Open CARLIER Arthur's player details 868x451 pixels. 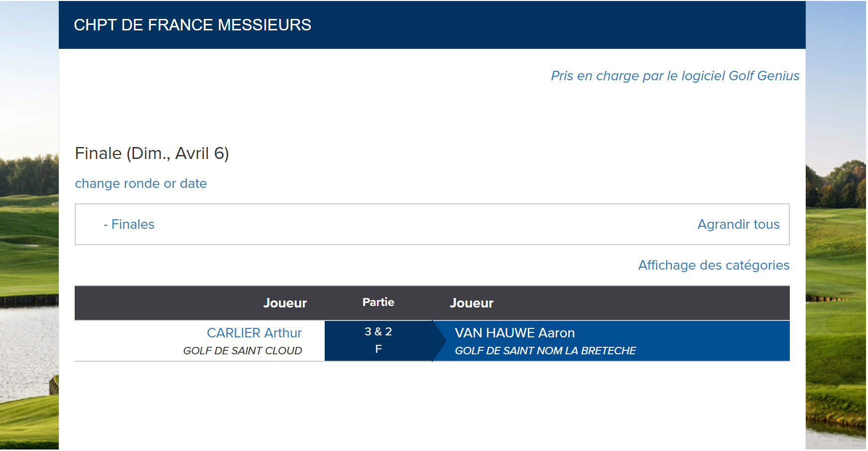coord(254,333)
